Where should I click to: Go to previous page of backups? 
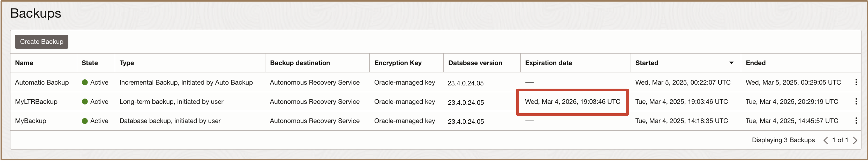pyautogui.click(x=825, y=140)
